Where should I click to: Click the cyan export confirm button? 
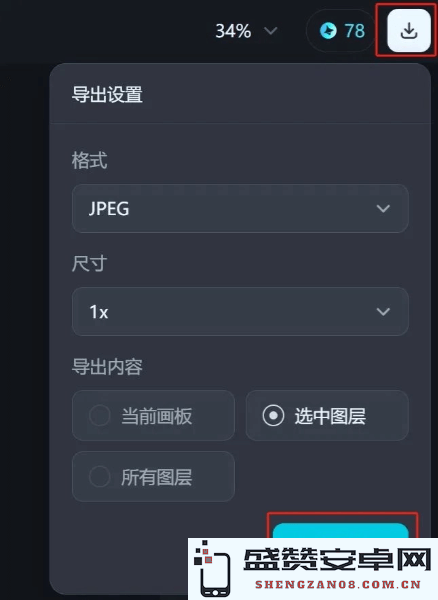tap(340, 530)
